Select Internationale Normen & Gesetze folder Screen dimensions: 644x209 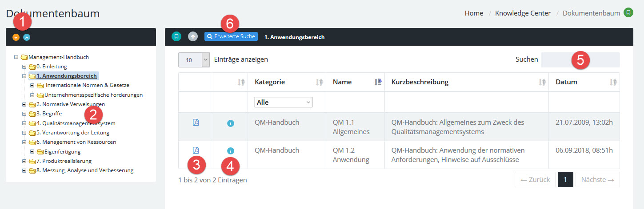[x=87, y=85]
